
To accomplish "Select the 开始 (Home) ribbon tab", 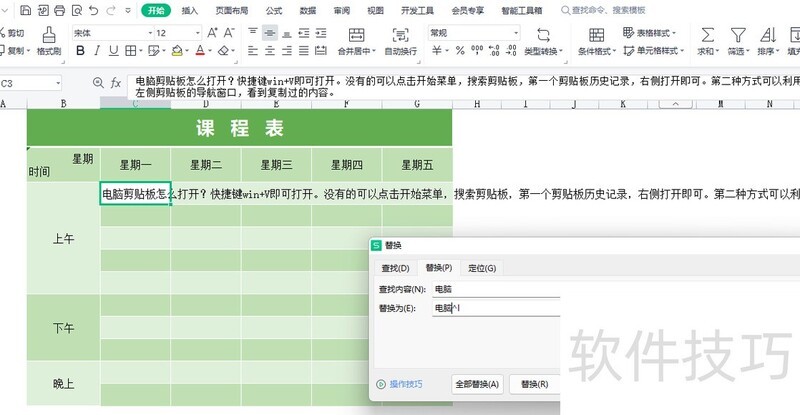I will [x=156, y=10].
